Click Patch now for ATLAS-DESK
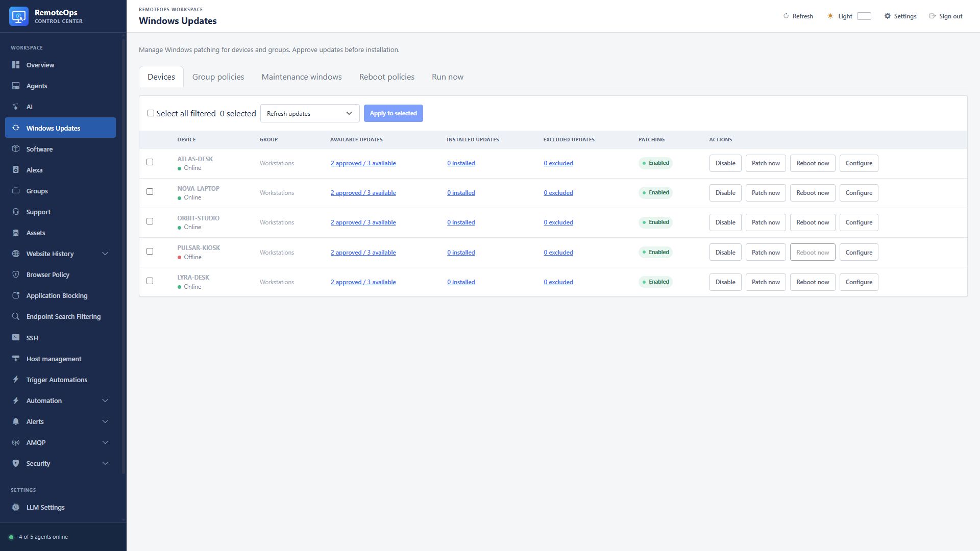Viewport: 980px width, 551px height. (x=766, y=163)
